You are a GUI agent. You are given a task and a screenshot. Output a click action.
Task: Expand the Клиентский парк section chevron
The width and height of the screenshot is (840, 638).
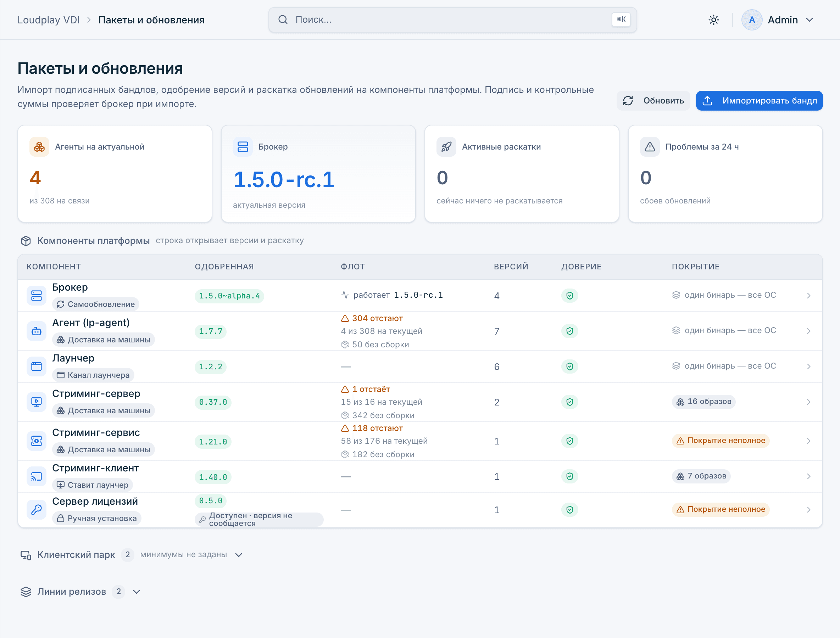click(239, 555)
